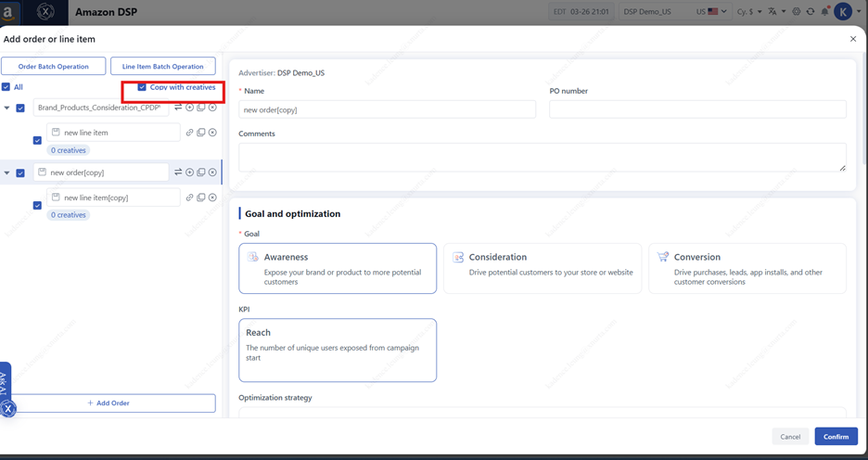Click the 'Advertiser: DSP Demo_US' text
Screen dimensions: 868x460
click(281, 72)
